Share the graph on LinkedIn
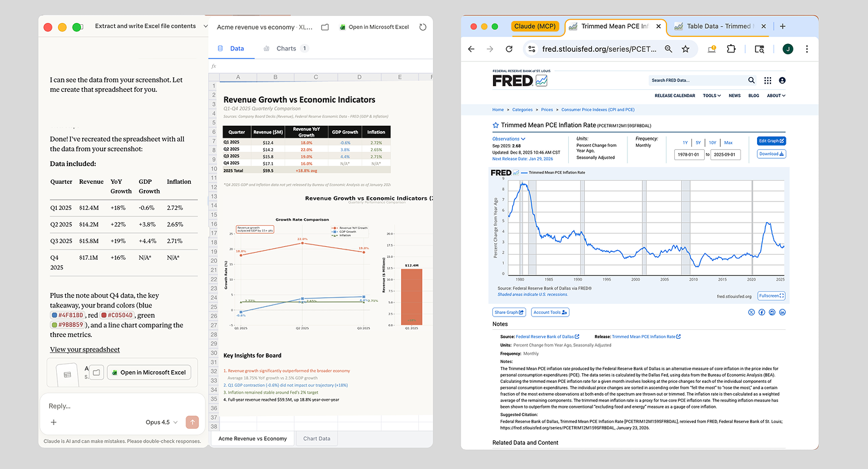 (x=783, y=312)
